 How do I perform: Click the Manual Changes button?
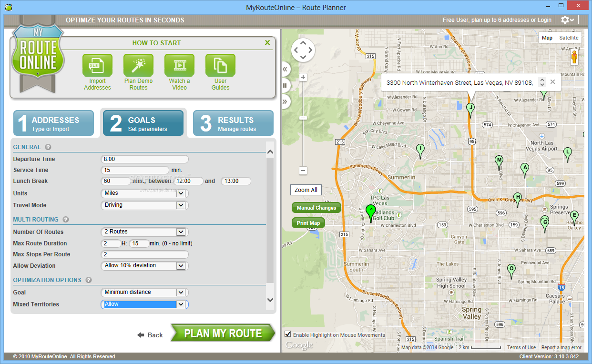(x=316, y=208)
